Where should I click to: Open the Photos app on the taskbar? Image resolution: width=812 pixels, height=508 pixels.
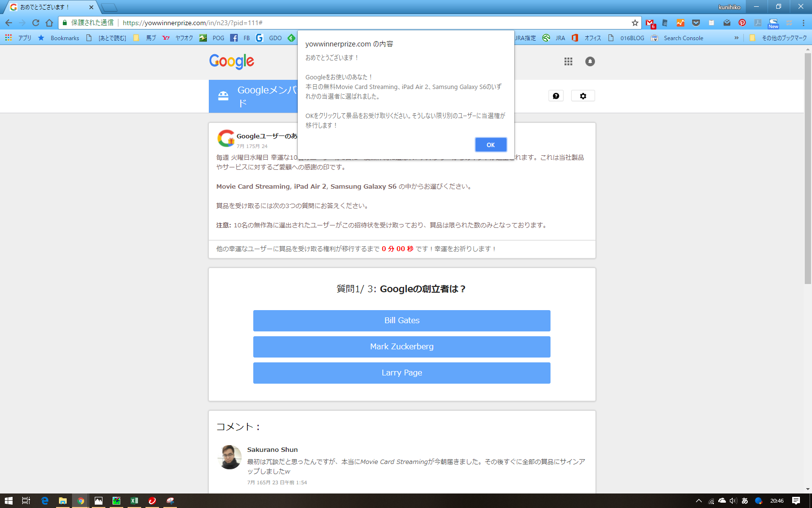(99, 501)
